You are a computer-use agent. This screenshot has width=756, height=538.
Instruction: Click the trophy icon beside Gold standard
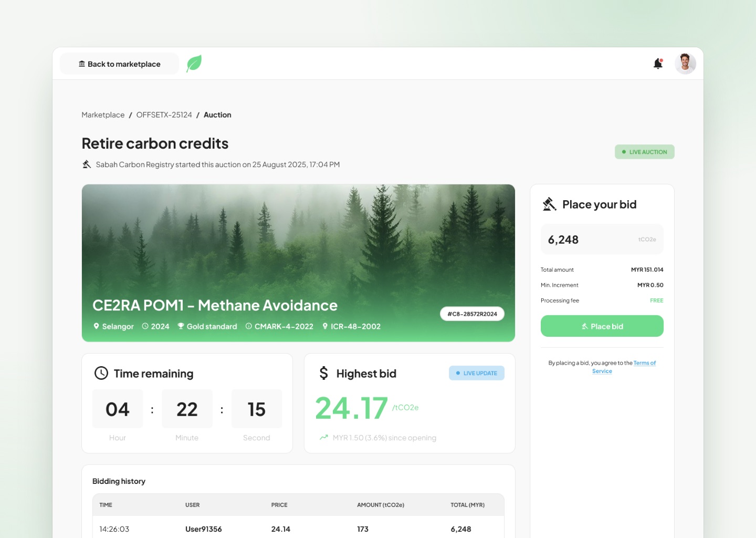point(181,326)
